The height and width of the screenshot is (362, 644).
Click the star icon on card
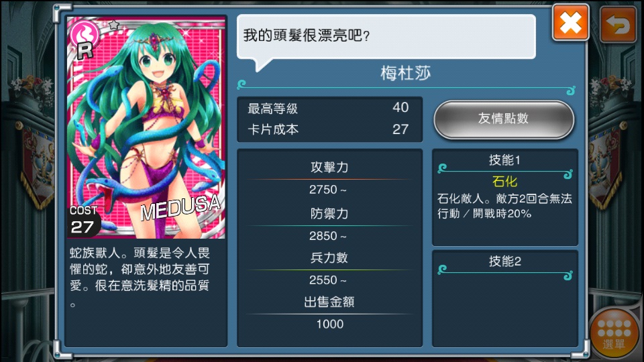coord(114,25)
